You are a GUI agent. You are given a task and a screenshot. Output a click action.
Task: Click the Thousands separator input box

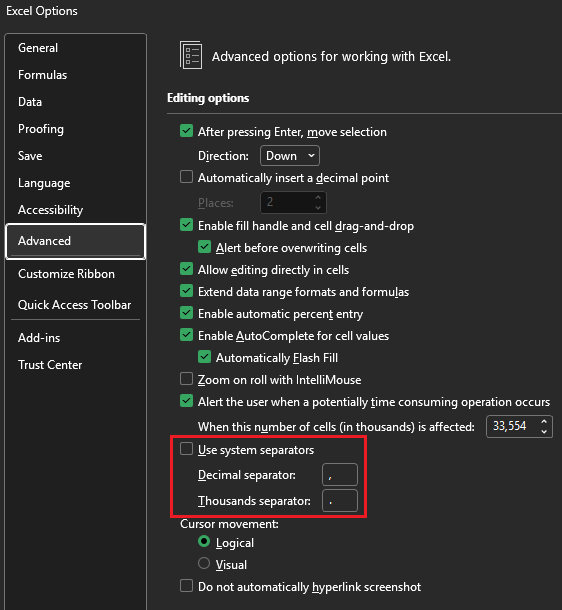340,501
